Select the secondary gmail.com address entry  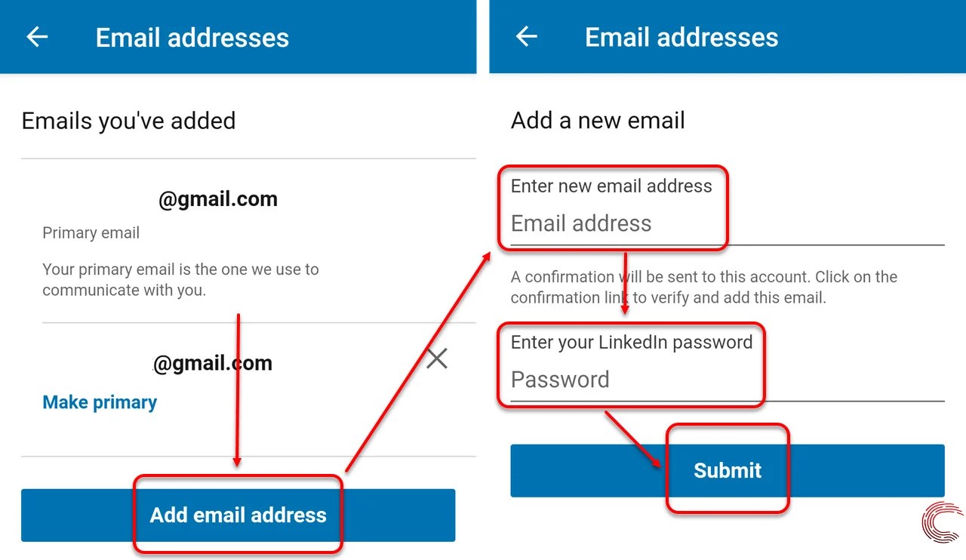point(212,363)
